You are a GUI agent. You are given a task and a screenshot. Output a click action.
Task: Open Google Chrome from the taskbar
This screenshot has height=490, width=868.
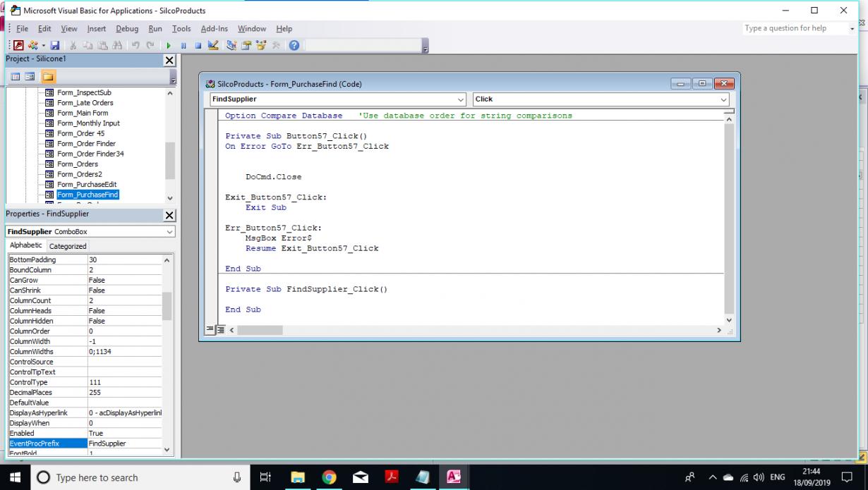click(x=329, y=477)
